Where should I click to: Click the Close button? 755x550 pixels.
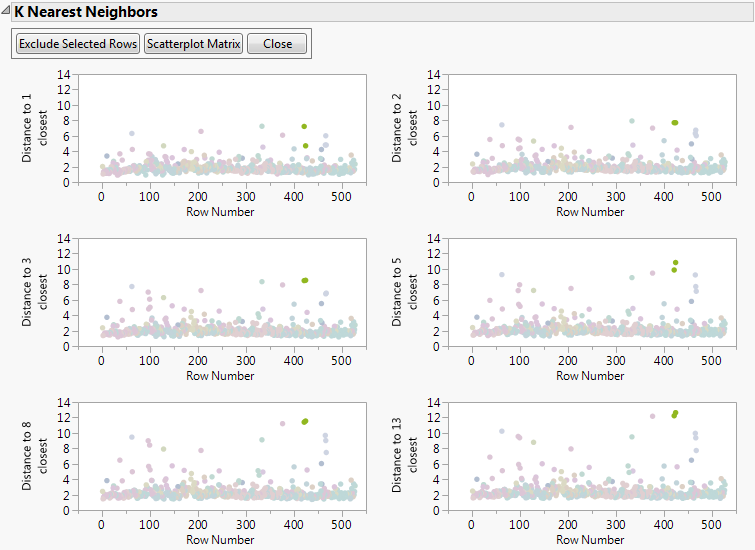click(277, 44)
